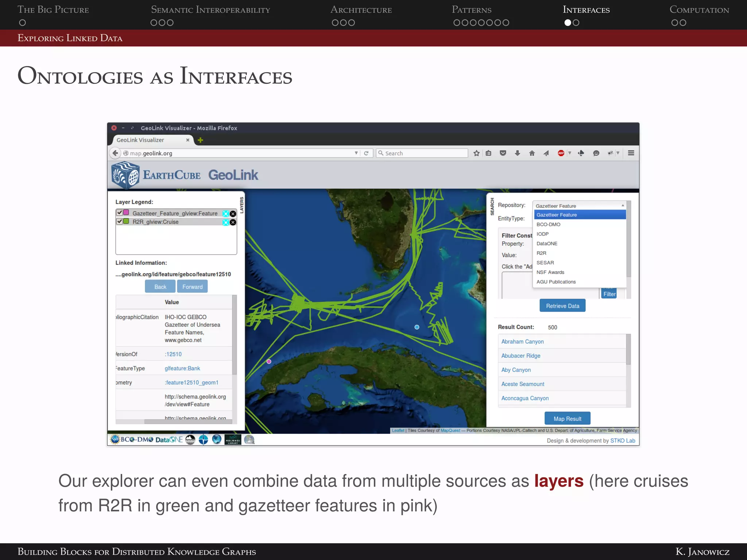747x560 pixels.
Task: Click the pink Gazetteer layer color swatch
Action: 126,213
